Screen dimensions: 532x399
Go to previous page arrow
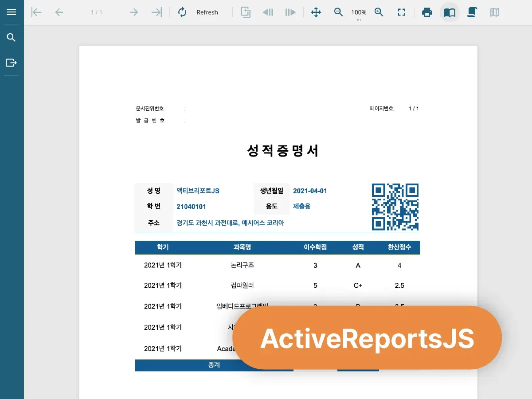point(59,12)
